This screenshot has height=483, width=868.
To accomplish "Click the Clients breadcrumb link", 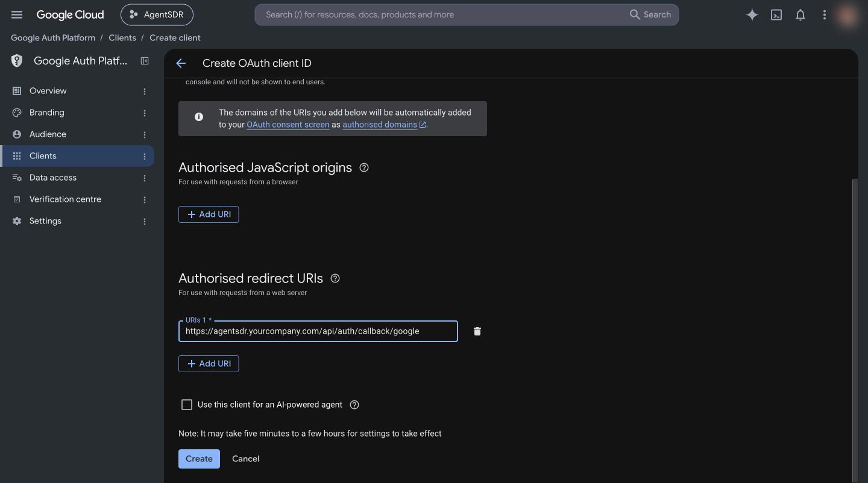I will coord(122,38).
